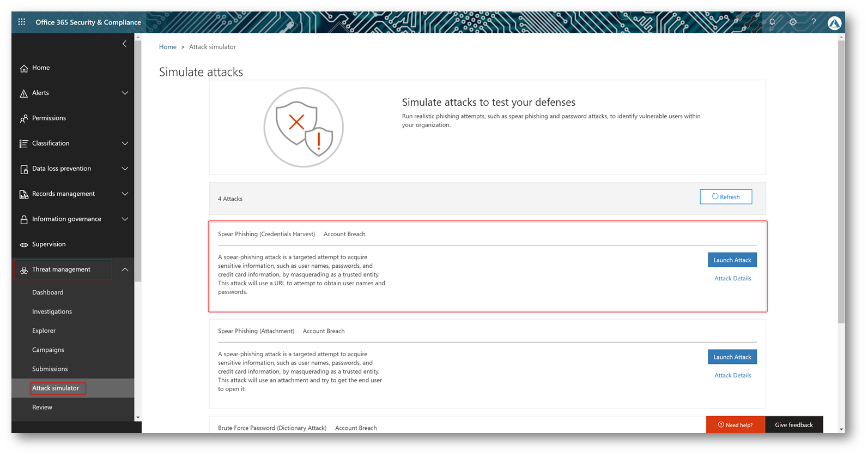Image resolution: width=868 pixels, height=456 pixels.
Task: Open the settings gear icon
Action: click(x=793, y=22)
